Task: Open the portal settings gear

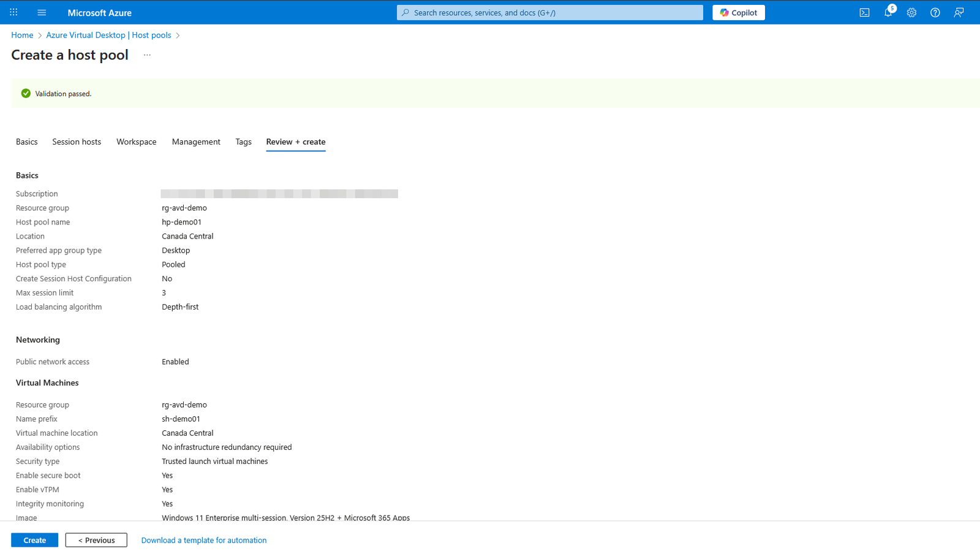Action: click(x=911, y=12)
